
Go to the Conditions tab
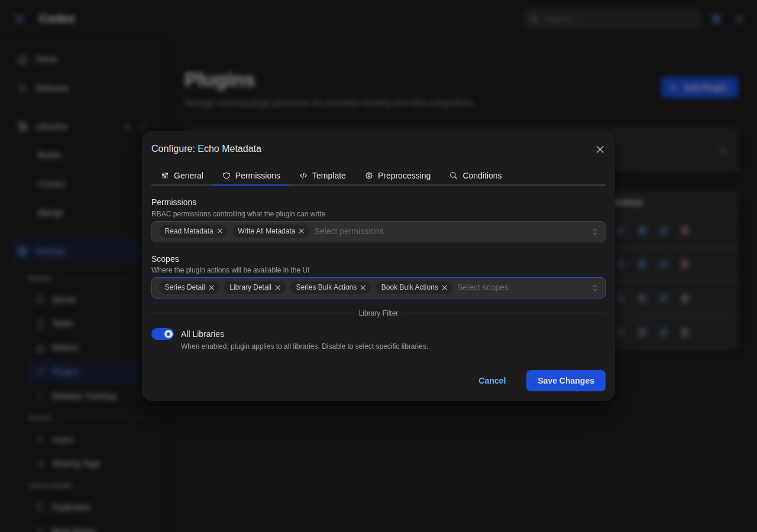tap(475, 176)
